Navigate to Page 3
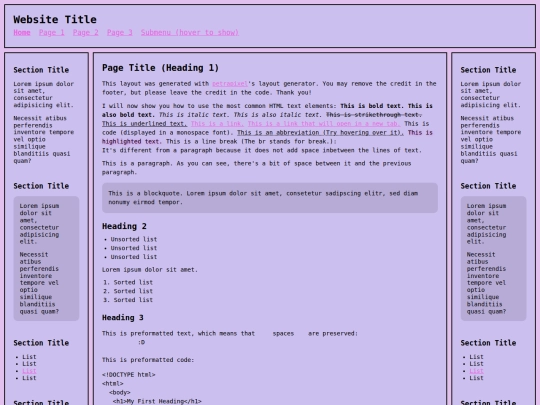This screenshot has width=540, height=405. pos(120,32)
